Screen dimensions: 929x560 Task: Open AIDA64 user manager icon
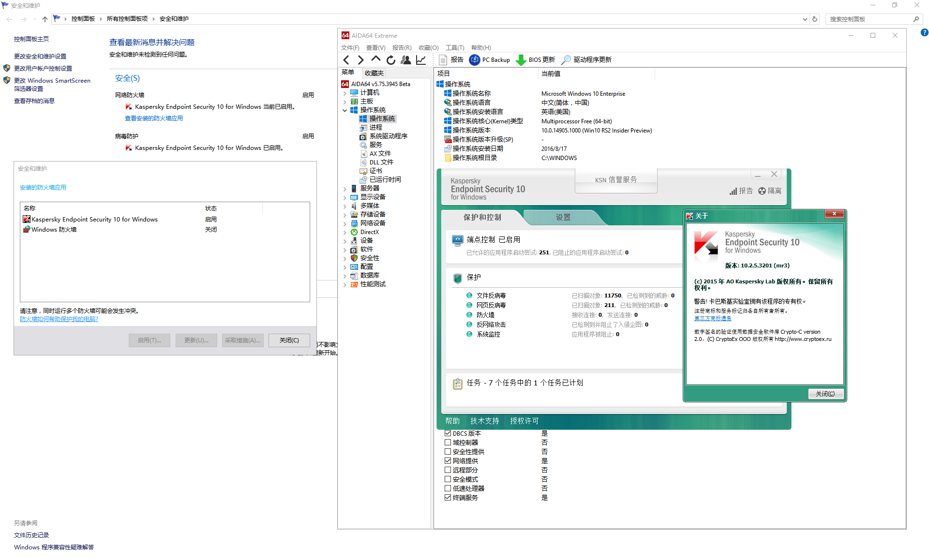(x=406, y=60)
